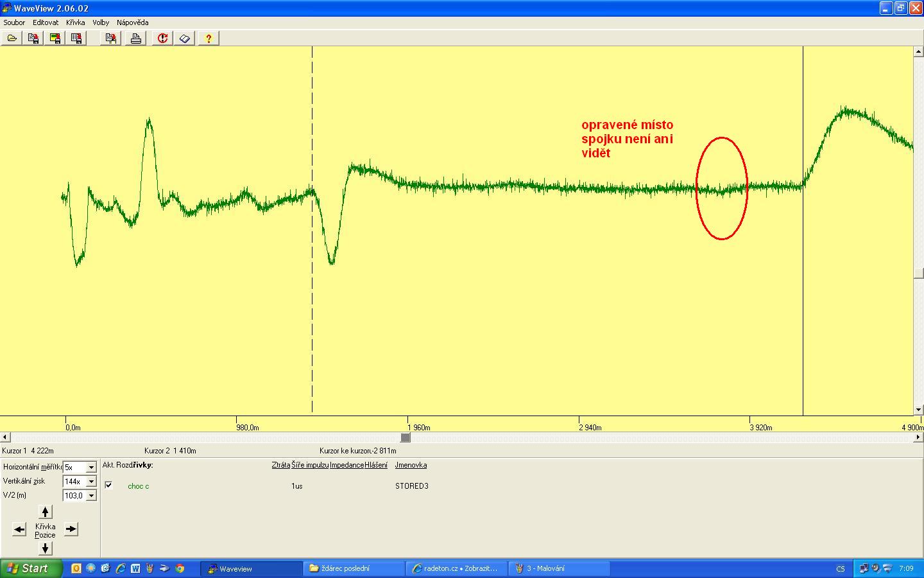The width and height of the screenshot is (924, 578).
Task: Click the Ztráta column header
Action: (x=280, y=465)
